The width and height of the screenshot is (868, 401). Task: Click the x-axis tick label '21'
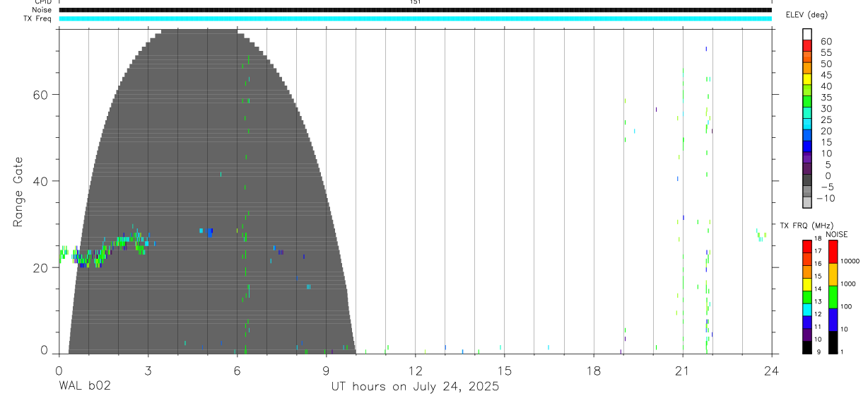pos(682,370)
